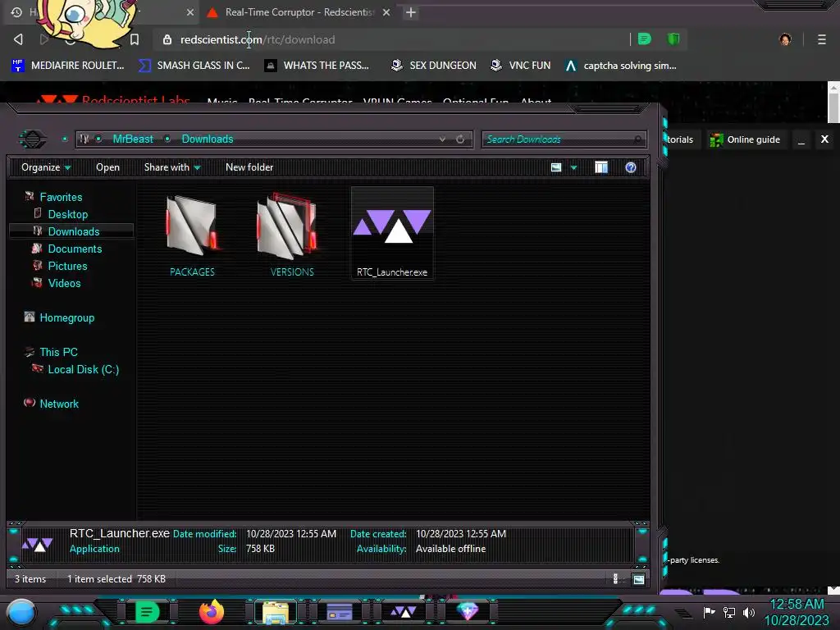Viewport: 840px width, 630px height.
Task: Click the browser back arrow
Action: click(18, 39)
